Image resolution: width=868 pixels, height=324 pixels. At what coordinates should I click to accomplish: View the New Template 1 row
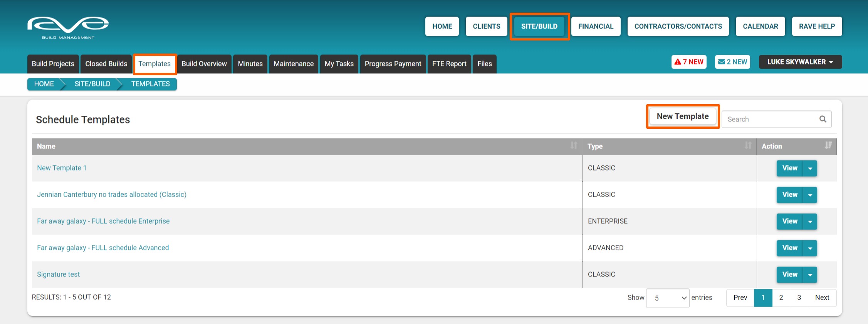tap(790, 168)
